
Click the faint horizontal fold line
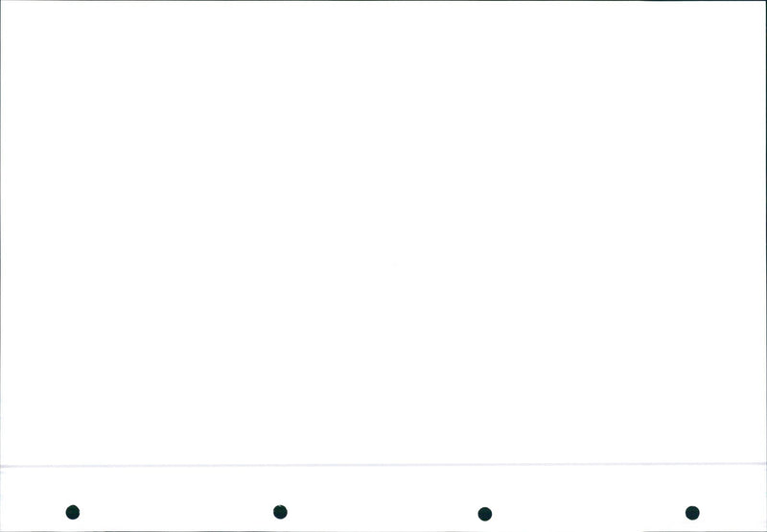(383, 465)
